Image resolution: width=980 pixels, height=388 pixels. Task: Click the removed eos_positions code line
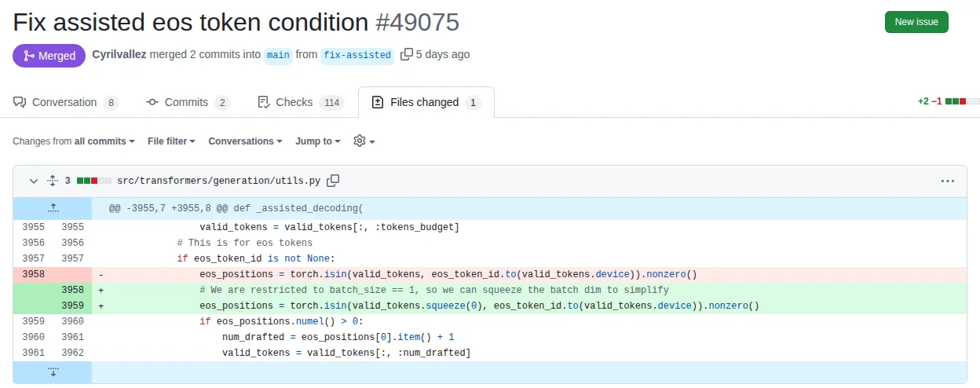coord(448,274)
